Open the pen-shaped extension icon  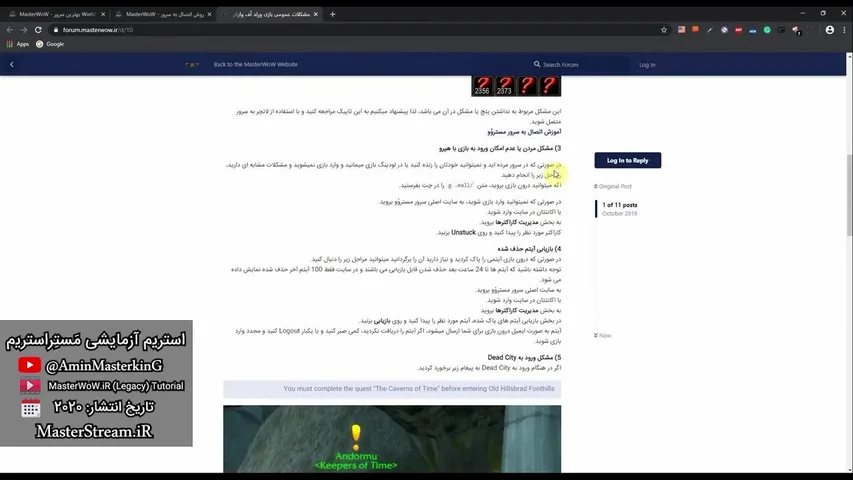coord(709,30)
